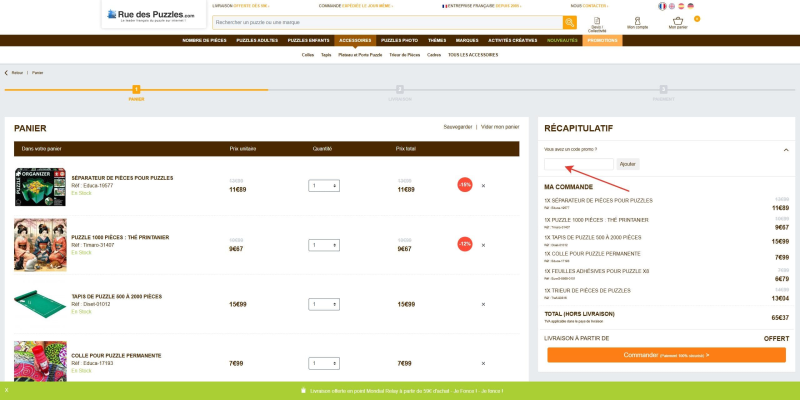Click the -15% discount badge
The width and height of the screenshot is (800, 400).
pyautogui.click(x=465, y=185)
